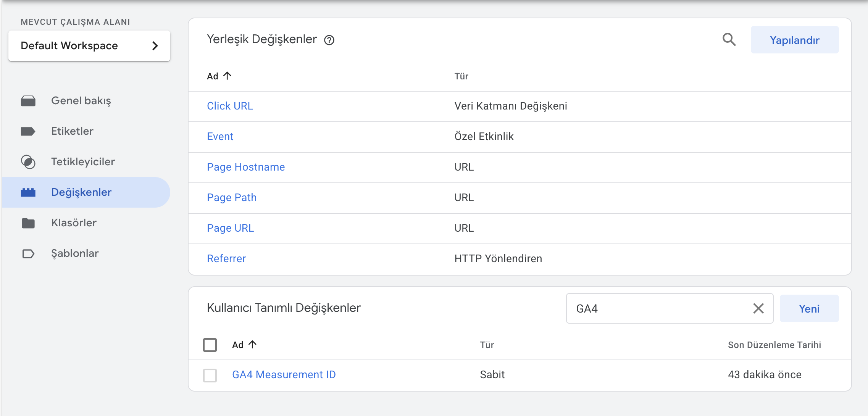This screenshot has width=868, height=416.
Task: Clear the GA4 search using the X
Action: (x=758, y=308)
